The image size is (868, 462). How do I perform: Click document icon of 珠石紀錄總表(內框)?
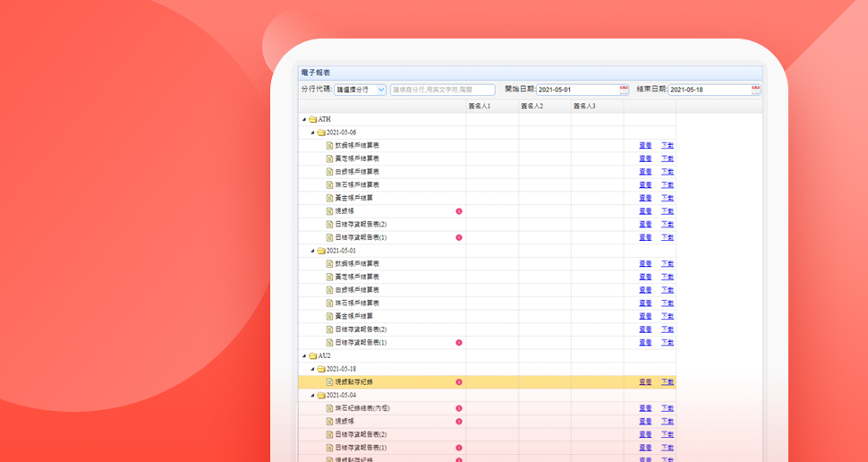(x=330, y=408)
